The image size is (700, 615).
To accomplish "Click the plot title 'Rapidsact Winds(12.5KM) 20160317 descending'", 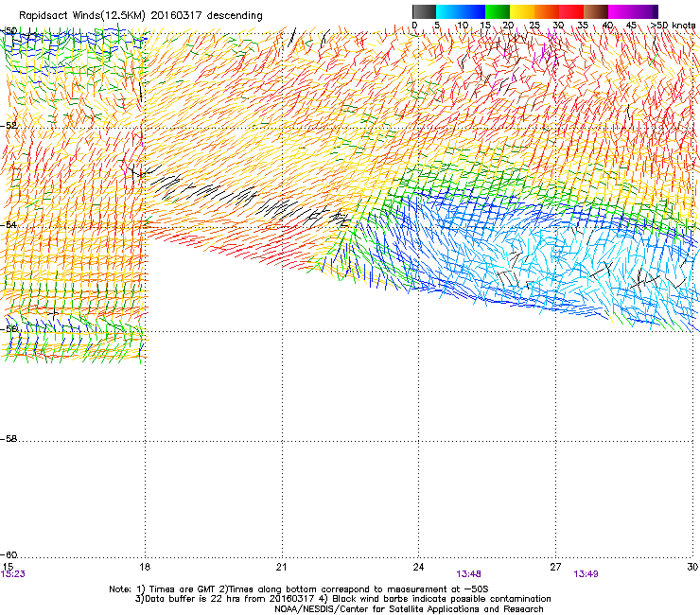I will tap(141, 16).
